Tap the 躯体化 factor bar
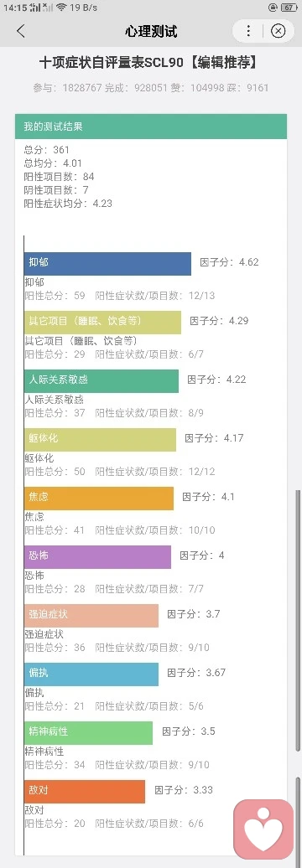 click(x=100, y=440)
